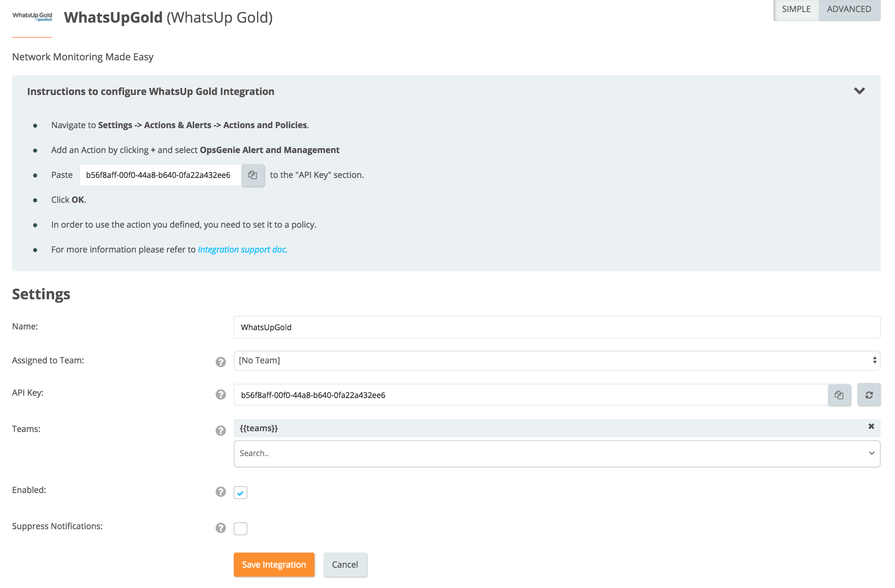
Task: Show help for Enabled option
Action: (221, 492)
